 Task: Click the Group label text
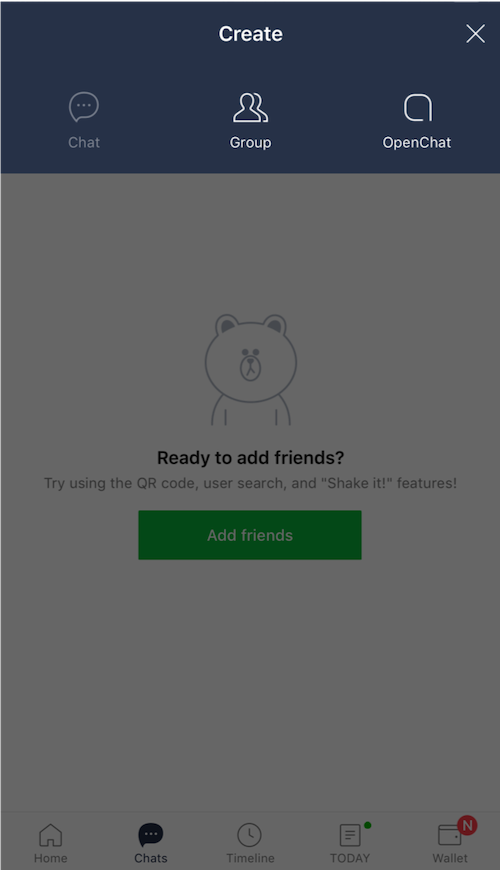pos(250,143)
